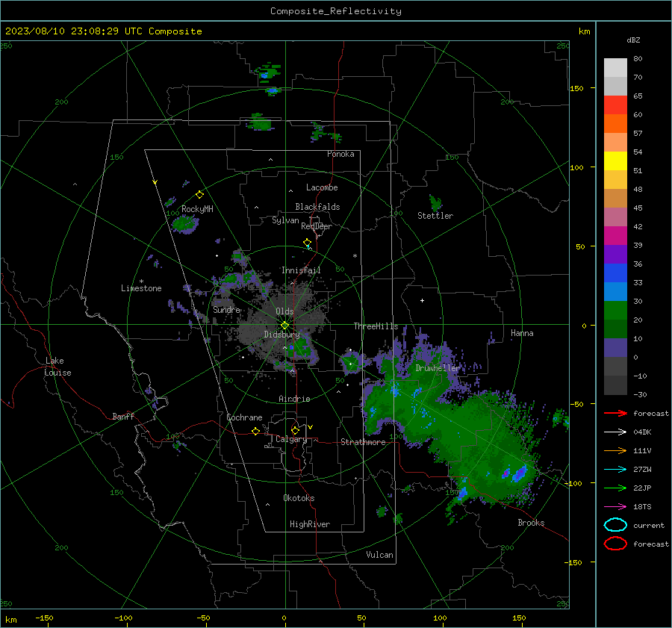
Task: Click the ThreeHills label
Action: (x=376, y=326)
